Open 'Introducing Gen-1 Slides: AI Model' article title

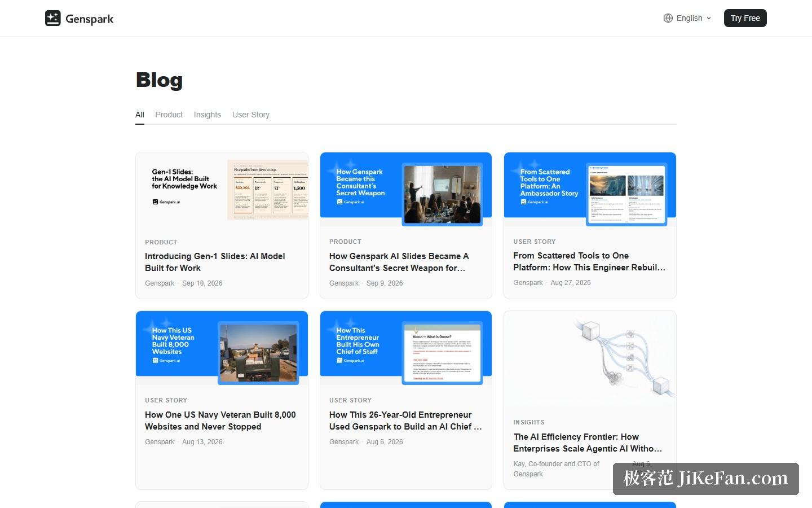click(x=215, y=262)
